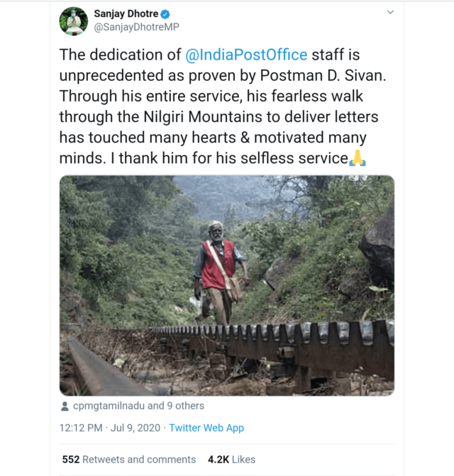Image resolution: width=454 pixels, height=476 pixels.
Task: Click the postman's shoulder bag in the photo
Action: tap(234, 289)
